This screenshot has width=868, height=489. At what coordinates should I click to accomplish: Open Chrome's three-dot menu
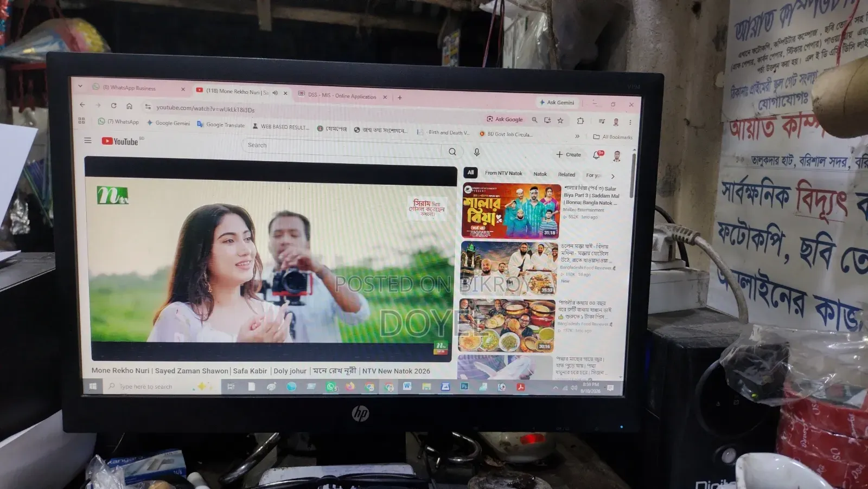point(630,123)
